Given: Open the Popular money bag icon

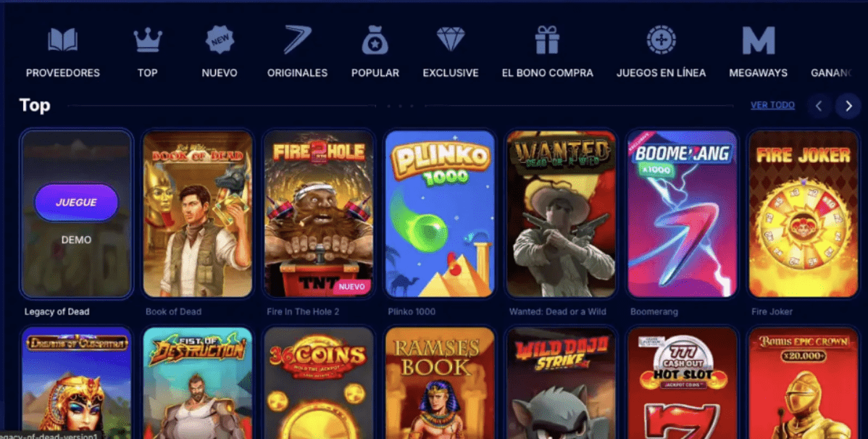Looking at the screenshot, I should (375, 40).
